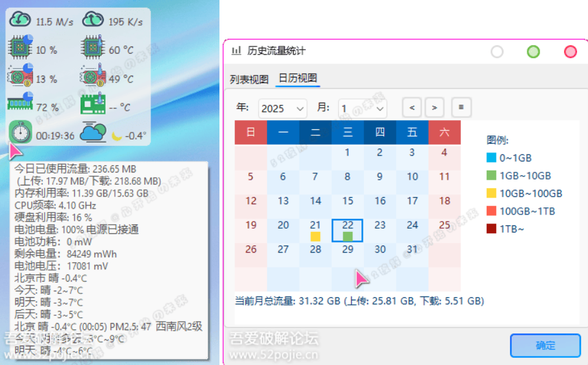Click the 195 K/s upload speed value
The image size is (588, 365).
tap(126, 22)
